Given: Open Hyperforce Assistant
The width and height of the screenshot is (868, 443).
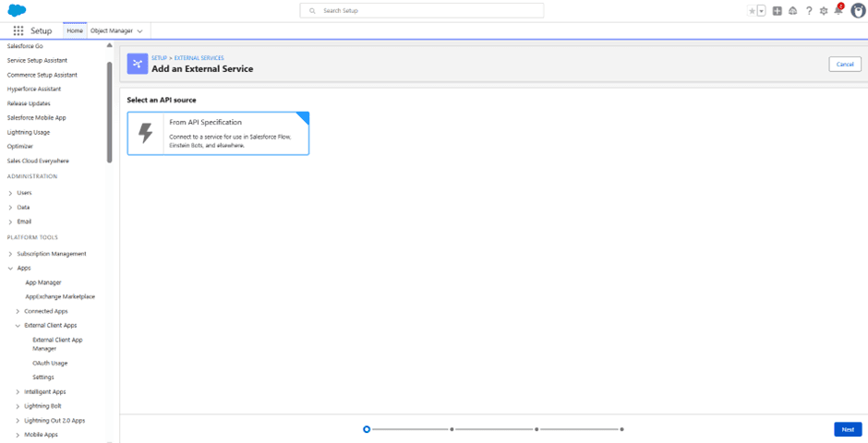Looking at the screenshot, I should tap(34, 89).
